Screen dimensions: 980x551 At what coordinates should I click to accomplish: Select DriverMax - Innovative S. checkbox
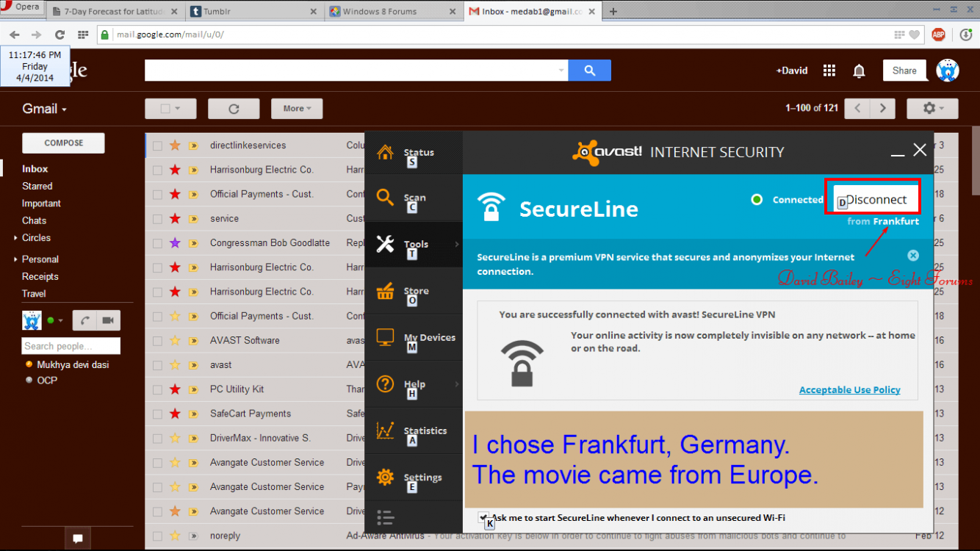(x=157, y=438)
